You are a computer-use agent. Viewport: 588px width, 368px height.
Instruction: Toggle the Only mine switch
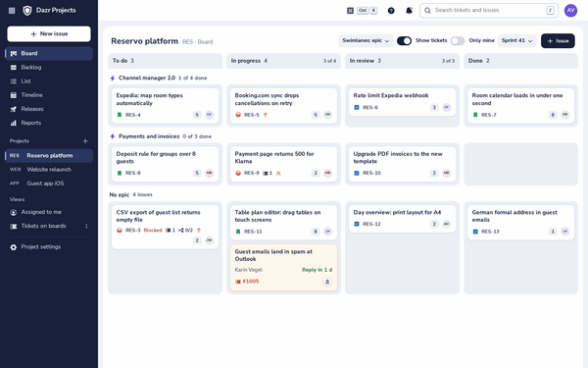458,41
